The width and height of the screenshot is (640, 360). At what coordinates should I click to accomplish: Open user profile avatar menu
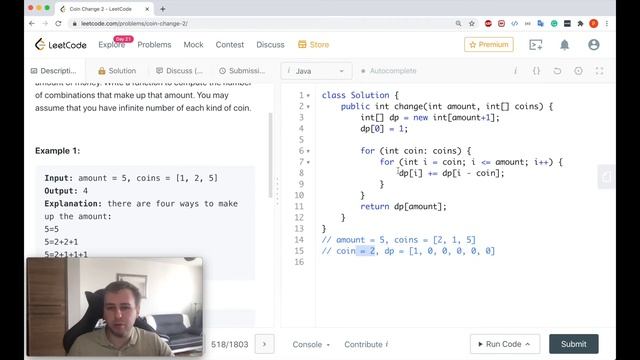click(x=594, y=44)
